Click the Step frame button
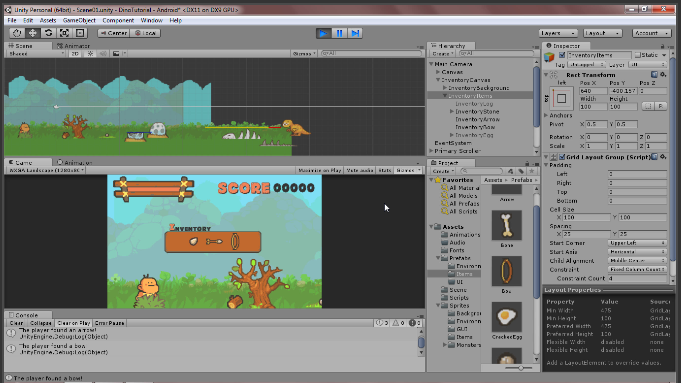This screenshot has height=383, width=681. tap(355, 33)
